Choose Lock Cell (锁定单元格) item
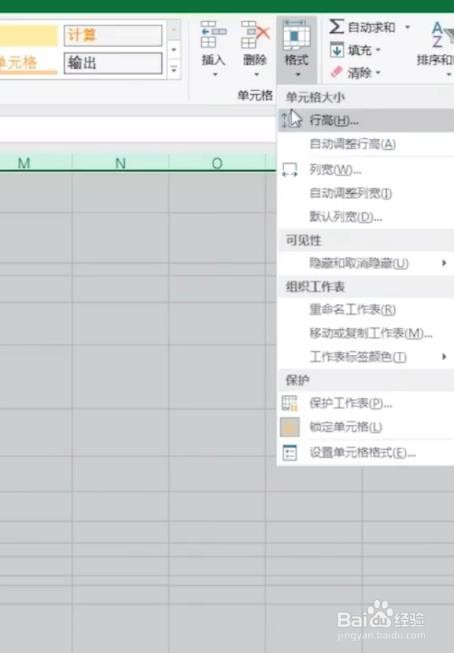Screen dimensions: 454x653 pos(366,427)
